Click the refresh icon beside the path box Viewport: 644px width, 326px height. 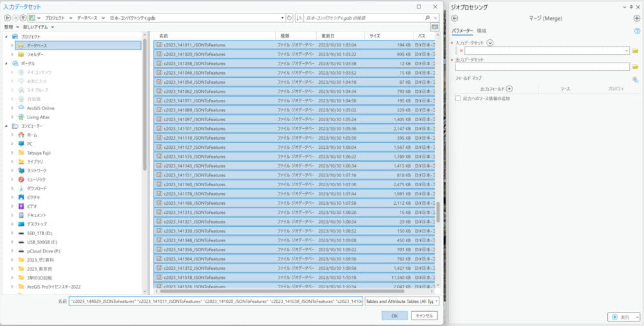pos(289,18)
